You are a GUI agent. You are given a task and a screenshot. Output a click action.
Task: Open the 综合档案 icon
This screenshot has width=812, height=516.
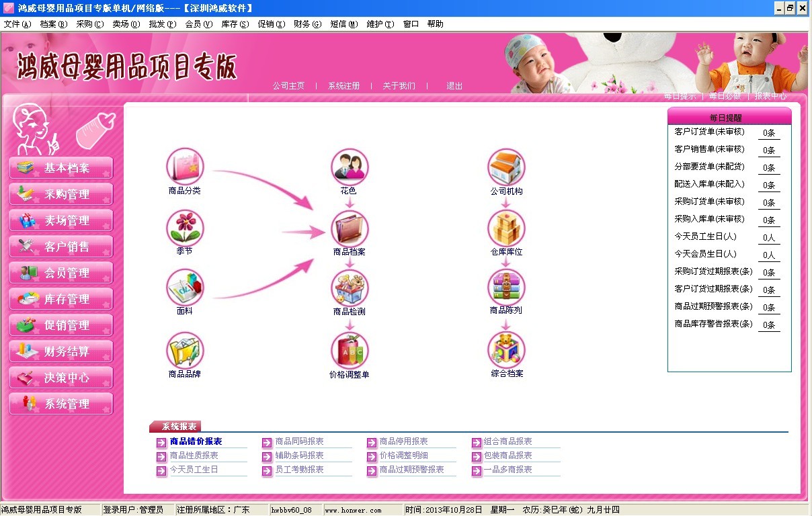[506, 349]
